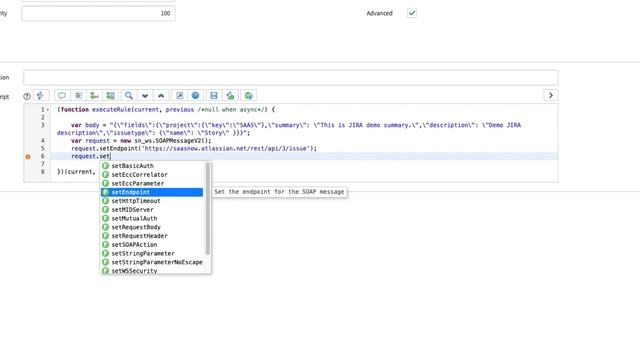The width and height of the screenshot is (640, 360).
Task: Open the blue editor help icon
Action: pyautogui.click(x=196, y=96)
